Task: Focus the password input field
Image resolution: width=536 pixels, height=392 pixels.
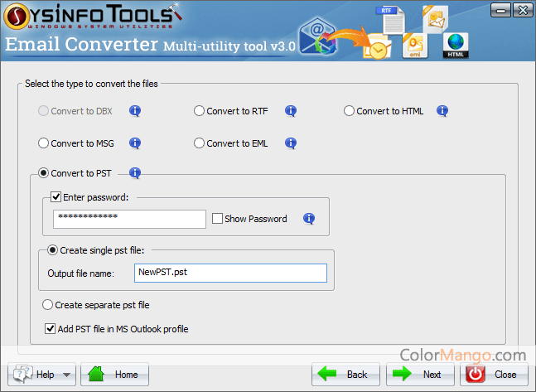Action: pyautogui.click(x=129, y=219)
